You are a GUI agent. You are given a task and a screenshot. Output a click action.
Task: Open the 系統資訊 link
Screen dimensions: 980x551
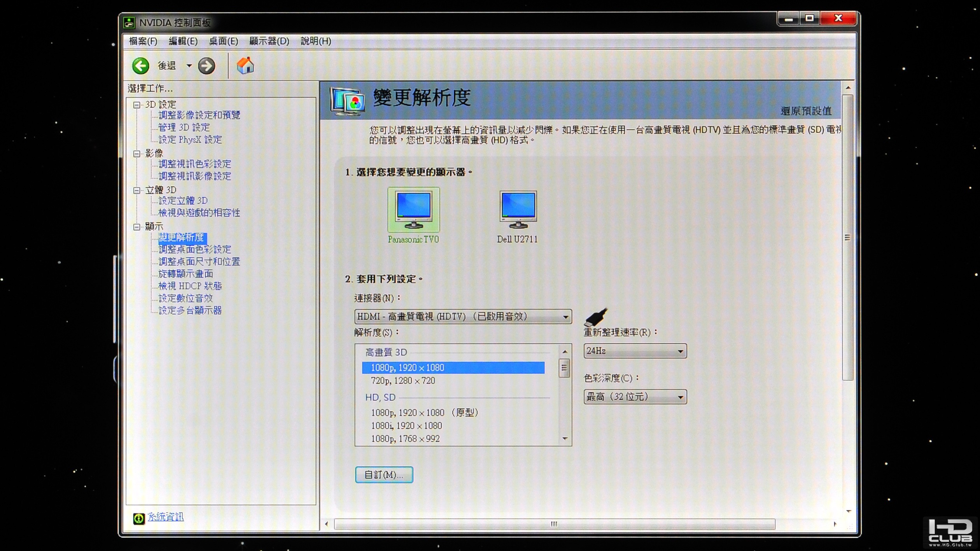pyautogui.click(x=166, y=517)
